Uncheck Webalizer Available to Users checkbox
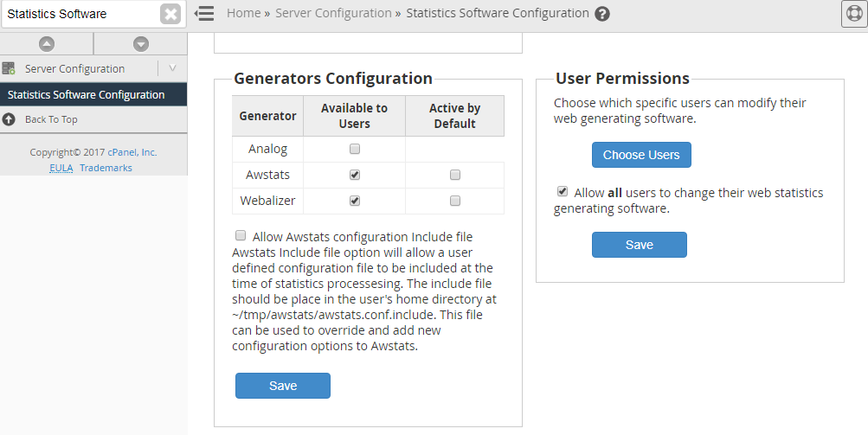This screenshot has width=868, height=435. [355, 201]
